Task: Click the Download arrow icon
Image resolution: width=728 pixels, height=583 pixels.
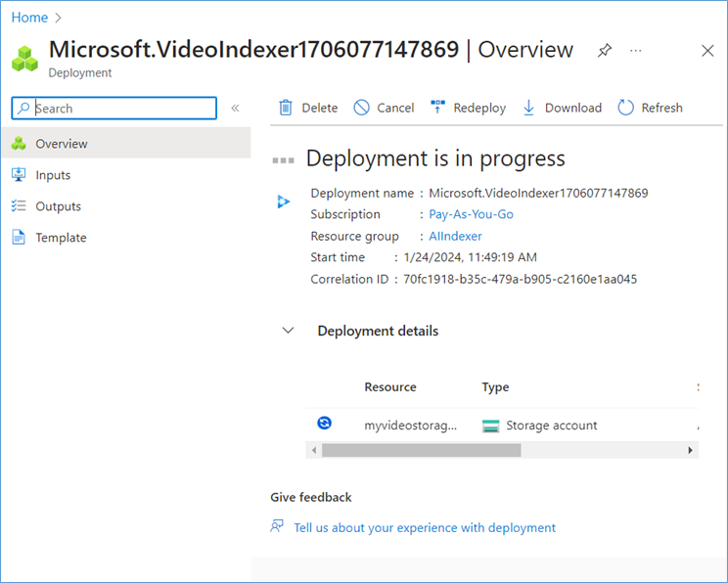Action: pyautogui.click(x=528, y=108)
